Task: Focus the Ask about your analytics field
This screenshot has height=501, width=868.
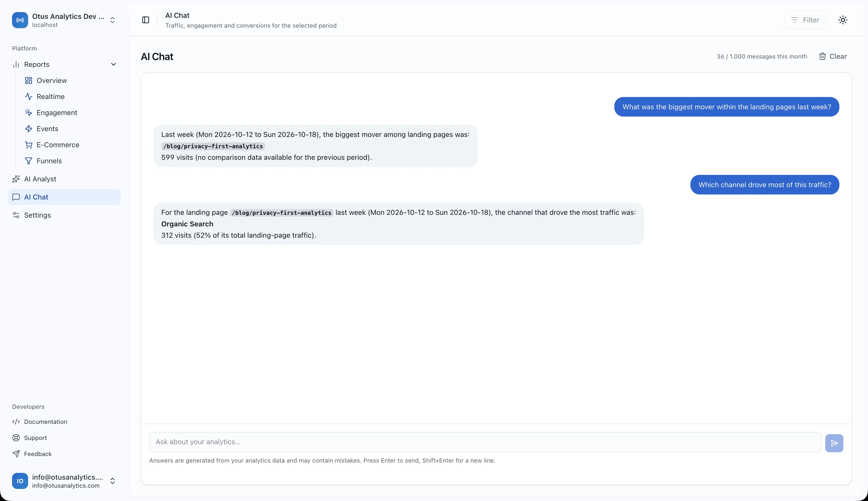Action: (485, 442)
